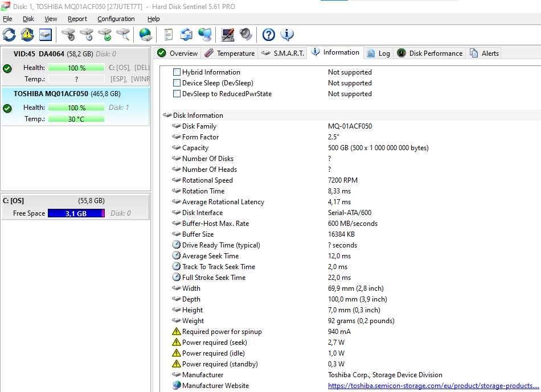This screenshot has height=392, width=541.
Task: Select the Information tab
Action: [x=335, y=52]
